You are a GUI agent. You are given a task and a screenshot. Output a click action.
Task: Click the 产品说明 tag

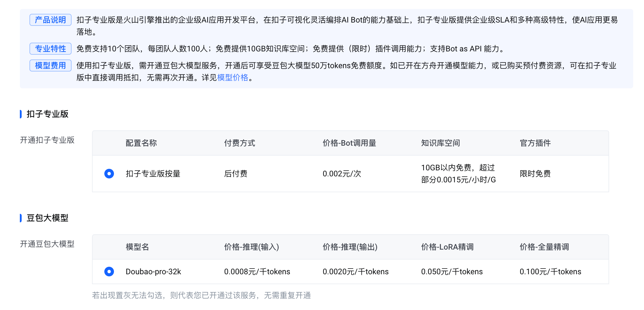click(x=51, y=20)
